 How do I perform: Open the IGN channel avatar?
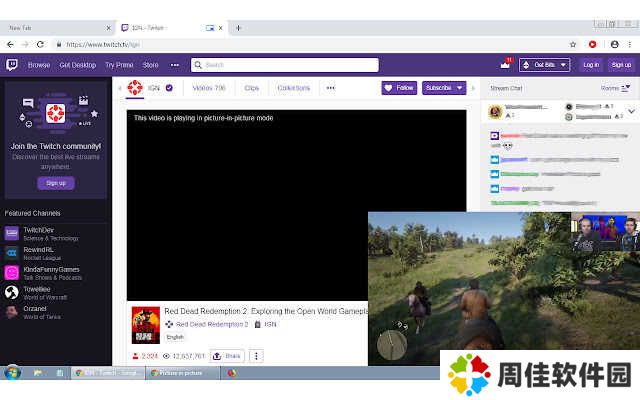tap(135, 88)
